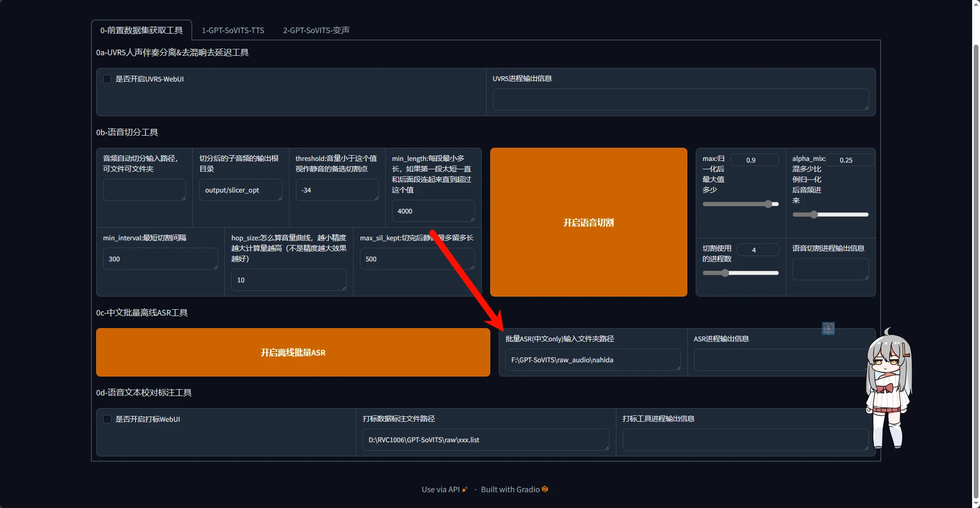This screenshot has height=508, width=980.
Task: Open the 2-GPT-SoVITS-变声 tab
Action: pyautogui.click(x=316, y=31)
